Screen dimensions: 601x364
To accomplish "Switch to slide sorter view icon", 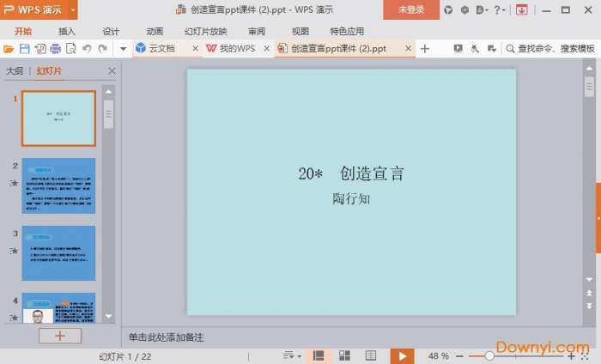I will tap(344, 356).
